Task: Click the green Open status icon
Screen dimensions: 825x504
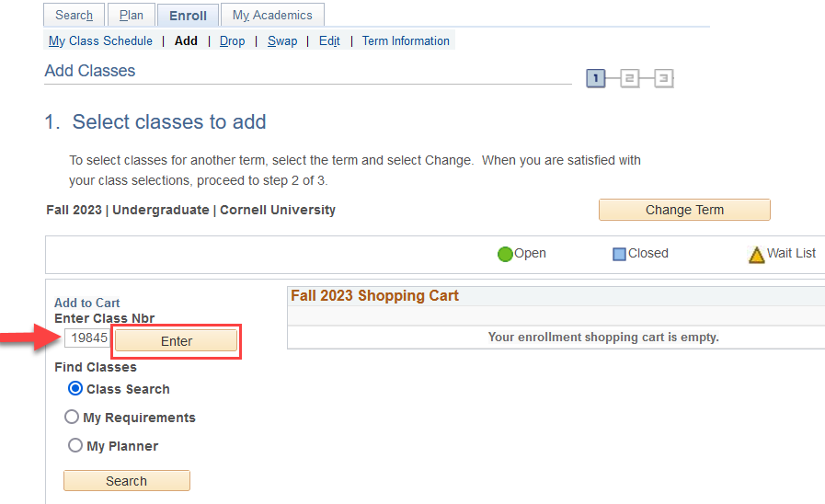Action: [x=505, y=255]
